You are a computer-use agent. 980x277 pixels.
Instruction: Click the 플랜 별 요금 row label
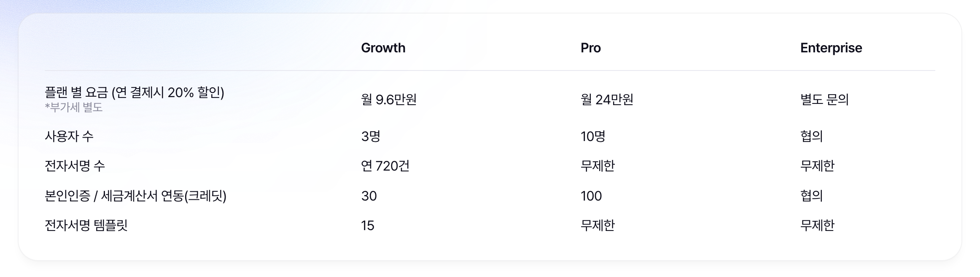tap(134, 92)
